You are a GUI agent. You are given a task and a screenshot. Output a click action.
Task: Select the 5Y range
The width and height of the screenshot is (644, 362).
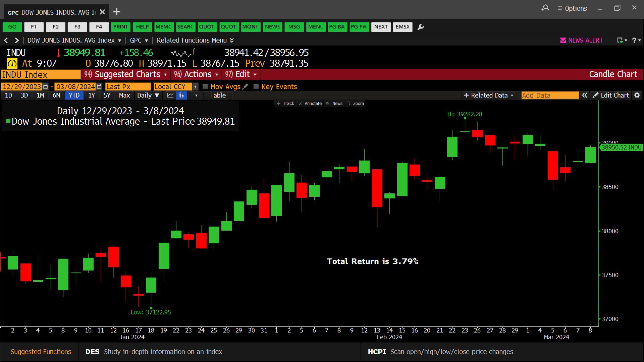click(x=107, y=96)
